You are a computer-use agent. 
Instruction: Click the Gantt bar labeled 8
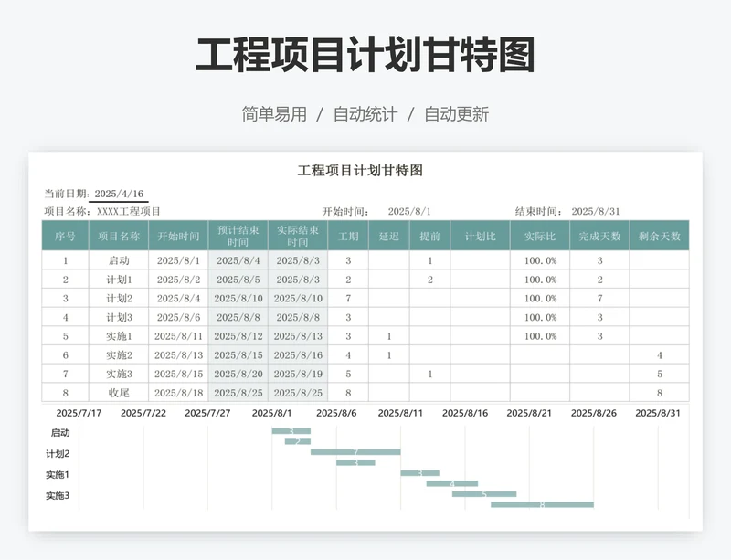(x=542, y=504)
